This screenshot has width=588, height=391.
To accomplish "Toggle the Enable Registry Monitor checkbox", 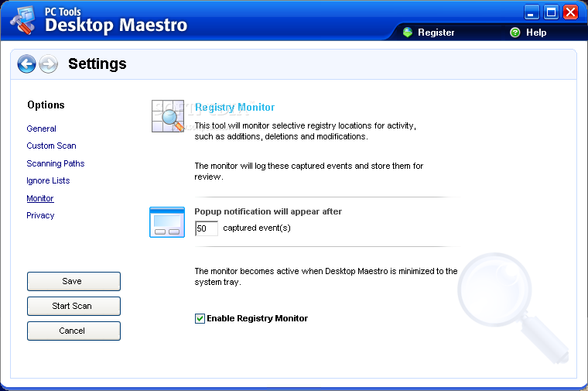I will pos(200,318).
